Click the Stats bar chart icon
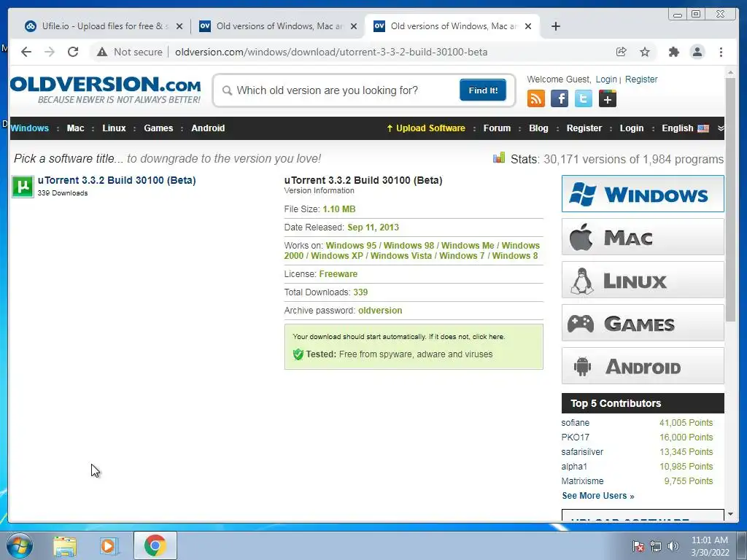 pos(499,157)
